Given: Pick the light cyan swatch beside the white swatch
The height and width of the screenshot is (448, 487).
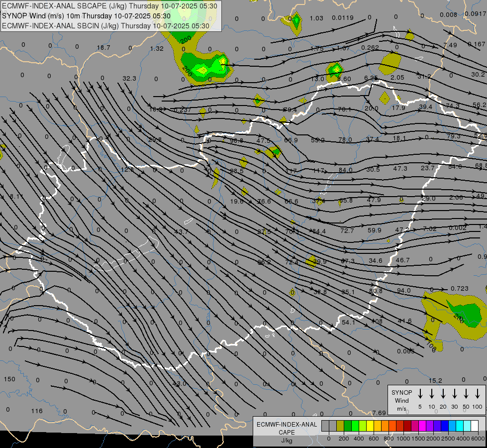Looking at the screenshot, I should coord(467,426).
